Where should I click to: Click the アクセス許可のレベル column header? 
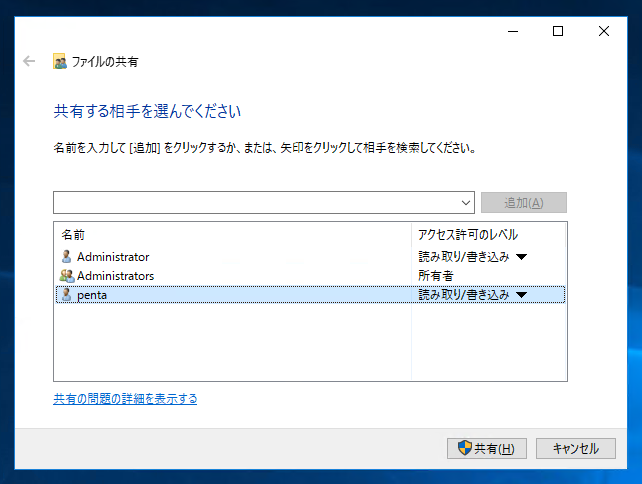coord(488,235)
